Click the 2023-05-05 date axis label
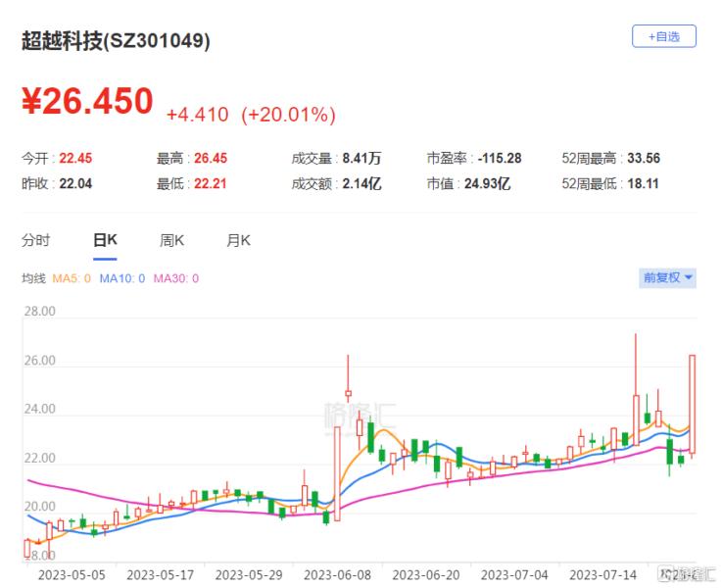The width and height of the screenshot is (722, 588). (x=72, y=575)
